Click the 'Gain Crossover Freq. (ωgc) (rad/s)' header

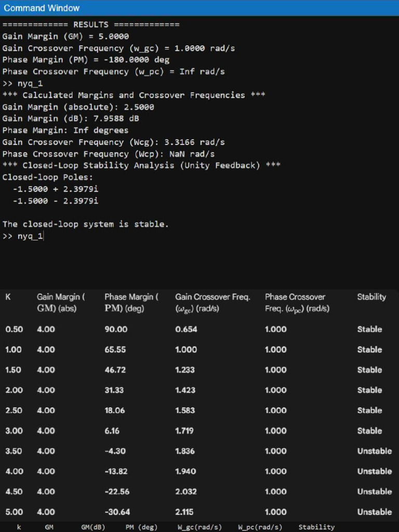[212, 303]
